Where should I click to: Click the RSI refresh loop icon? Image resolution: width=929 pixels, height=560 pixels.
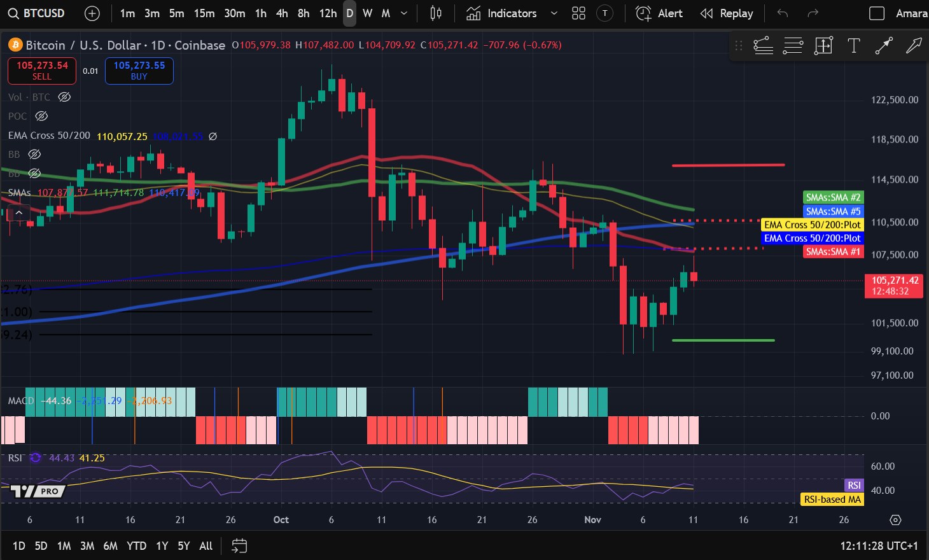tap(36, 458)
